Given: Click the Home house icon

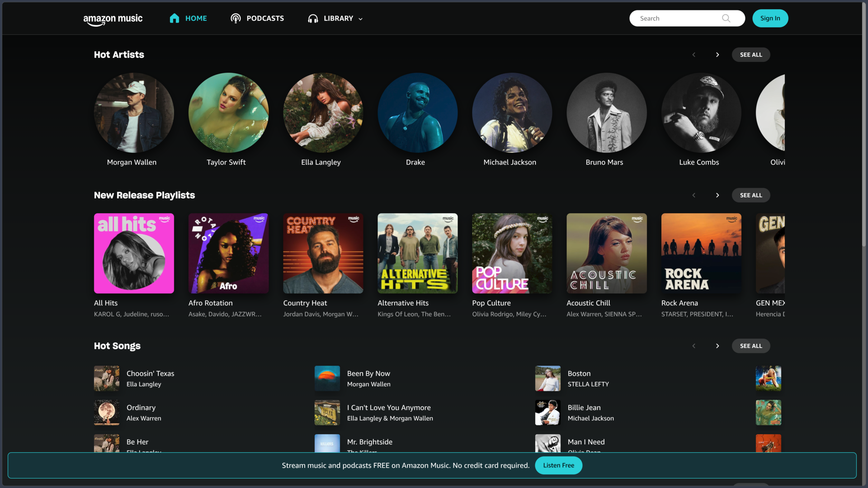Looking at the screenshot, I should (175, 18).
